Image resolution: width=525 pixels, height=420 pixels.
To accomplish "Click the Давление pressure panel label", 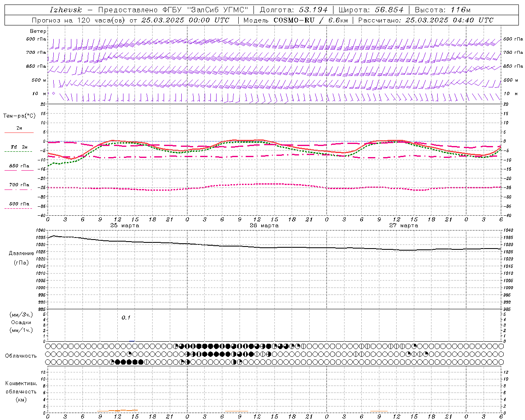I will (21, 253).
